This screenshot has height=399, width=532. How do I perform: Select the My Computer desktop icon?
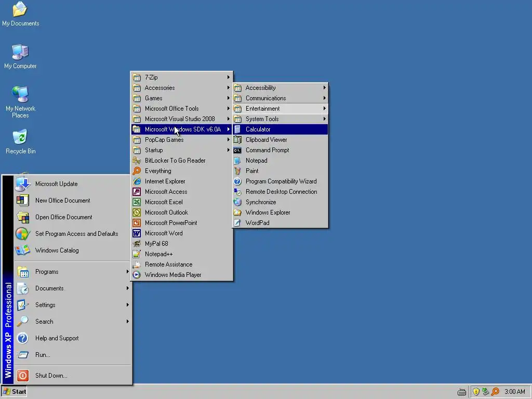20,56
